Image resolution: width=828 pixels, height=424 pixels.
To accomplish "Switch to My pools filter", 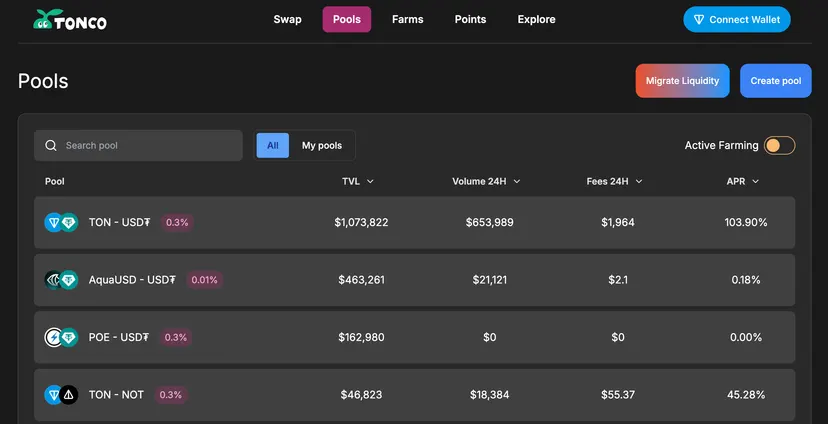I will [322, 146].
